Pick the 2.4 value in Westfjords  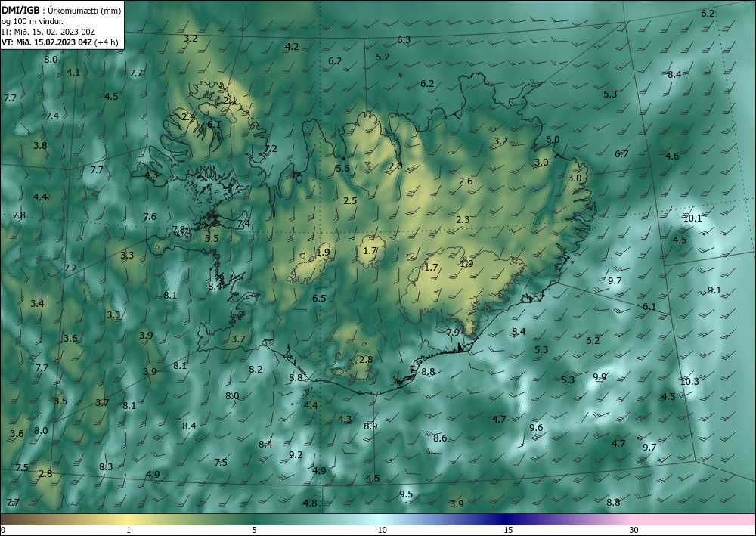pyautogui.click(x=188, y=116)
